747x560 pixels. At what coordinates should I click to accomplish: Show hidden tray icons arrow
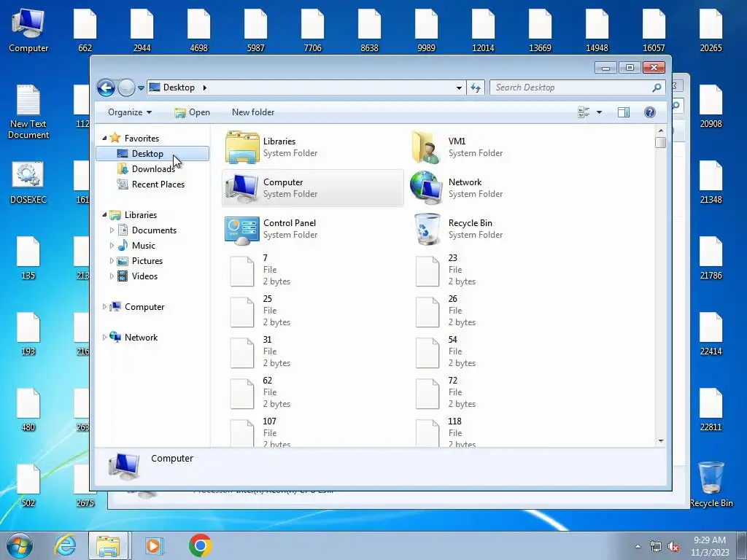pyautogui.click(x=638, y=546)
